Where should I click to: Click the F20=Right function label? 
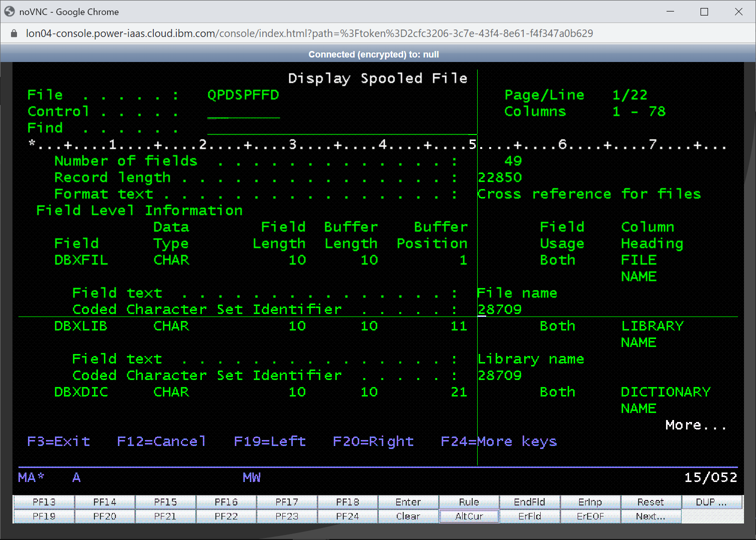pos(373,441)
